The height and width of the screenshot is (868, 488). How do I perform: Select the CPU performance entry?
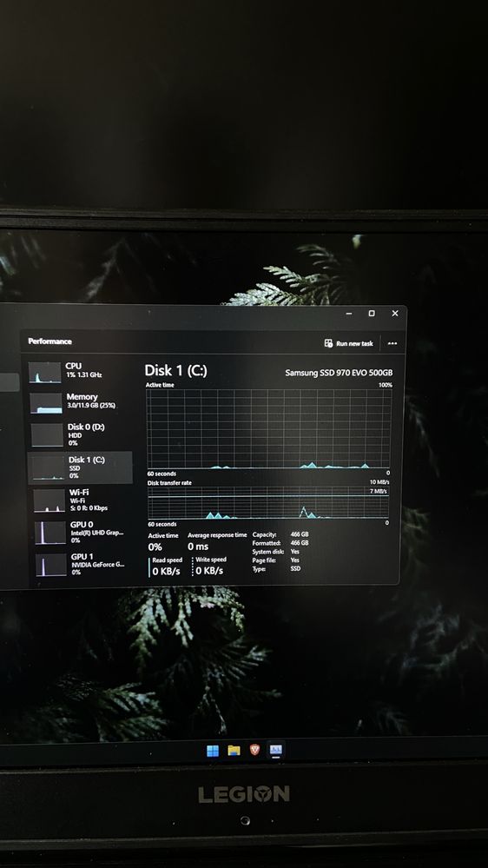(x=80, y=372)
